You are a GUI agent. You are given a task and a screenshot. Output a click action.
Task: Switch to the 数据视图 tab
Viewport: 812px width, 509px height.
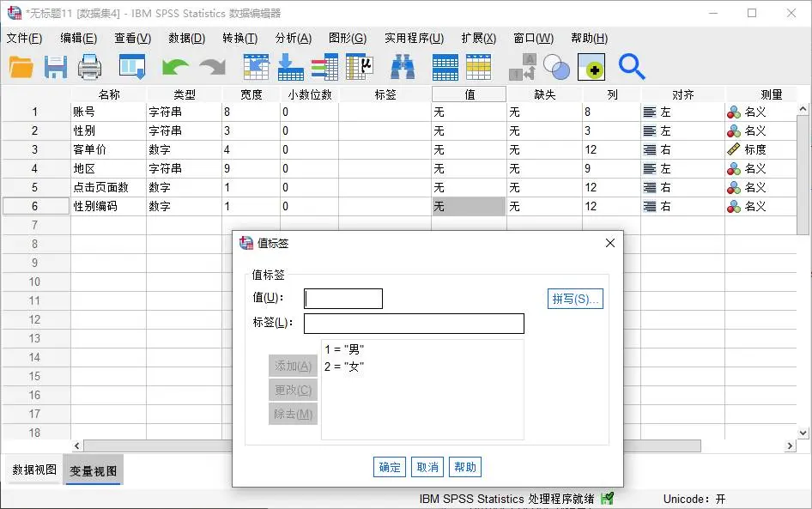[34, 470]
